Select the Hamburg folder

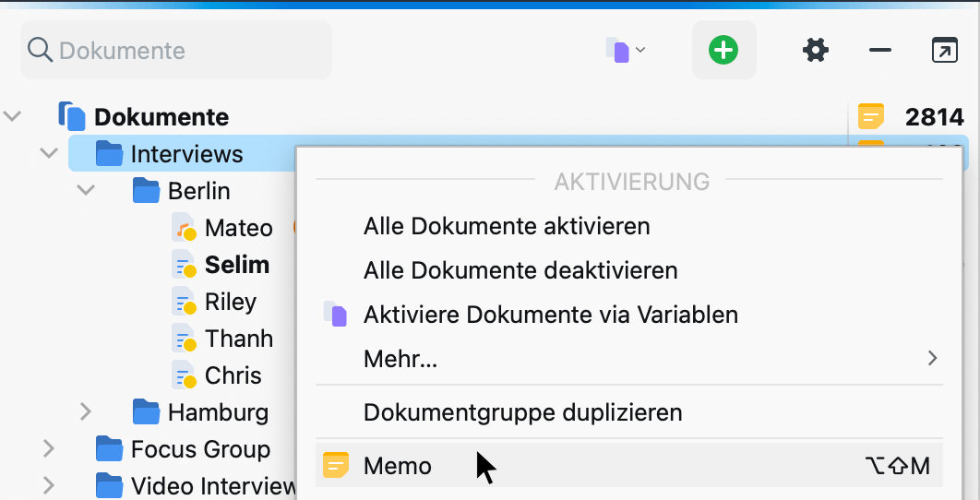218,412
